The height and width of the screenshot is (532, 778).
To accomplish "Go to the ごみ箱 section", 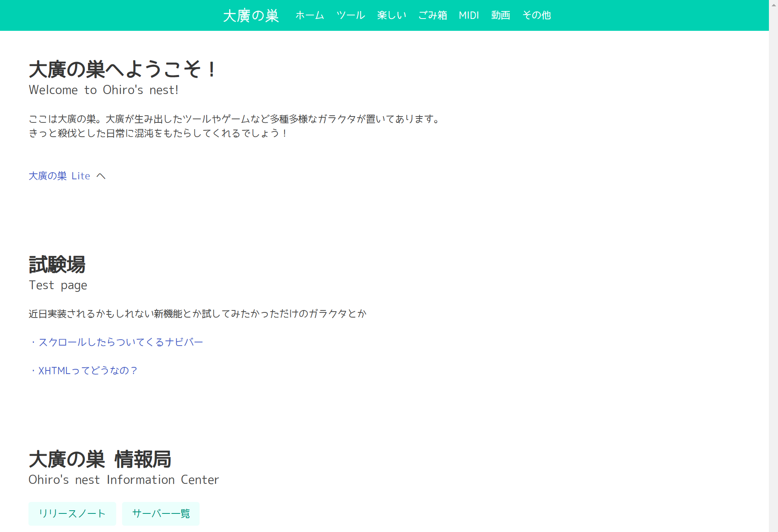I will coord(433,15).
